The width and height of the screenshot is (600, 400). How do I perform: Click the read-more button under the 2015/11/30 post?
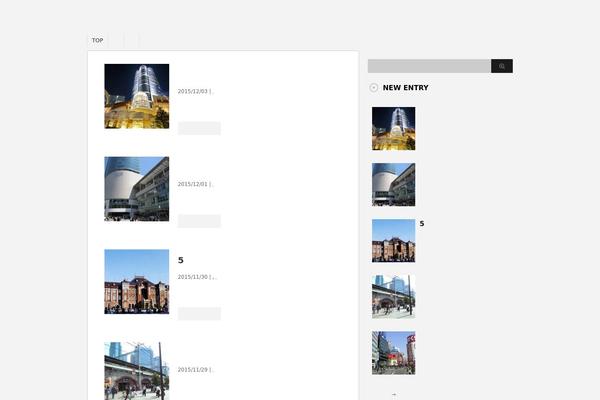[x=199, y=313]
